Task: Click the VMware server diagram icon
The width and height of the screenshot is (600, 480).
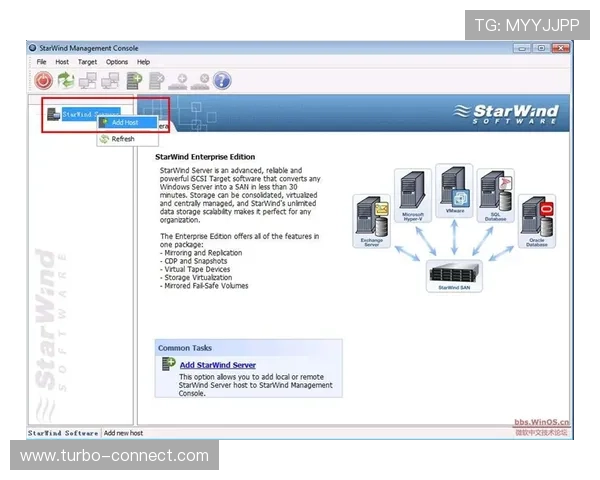Action: tap(454, 191)
